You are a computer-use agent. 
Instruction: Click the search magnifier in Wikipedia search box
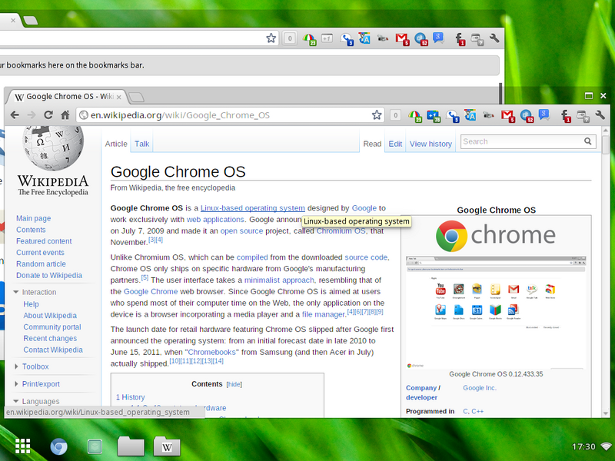[x=588, y=141]
